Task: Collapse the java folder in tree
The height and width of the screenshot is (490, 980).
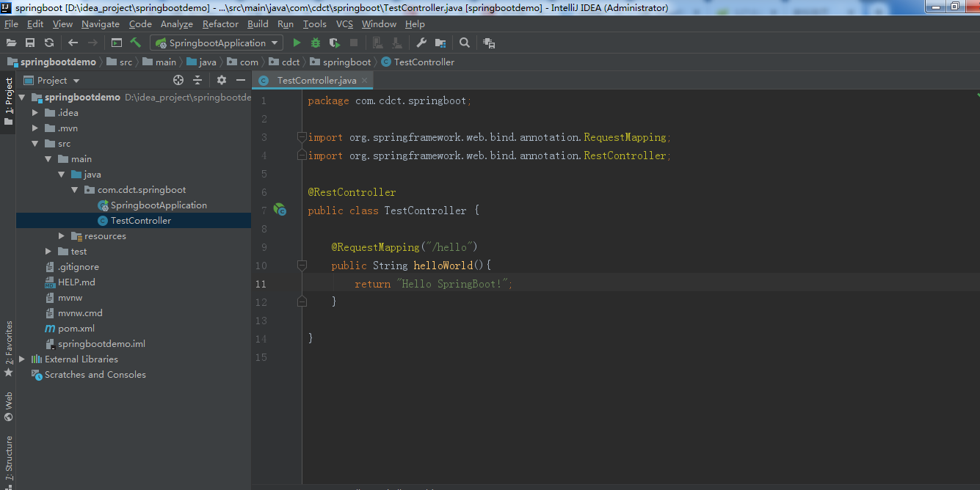Action: tap(62, 175)
